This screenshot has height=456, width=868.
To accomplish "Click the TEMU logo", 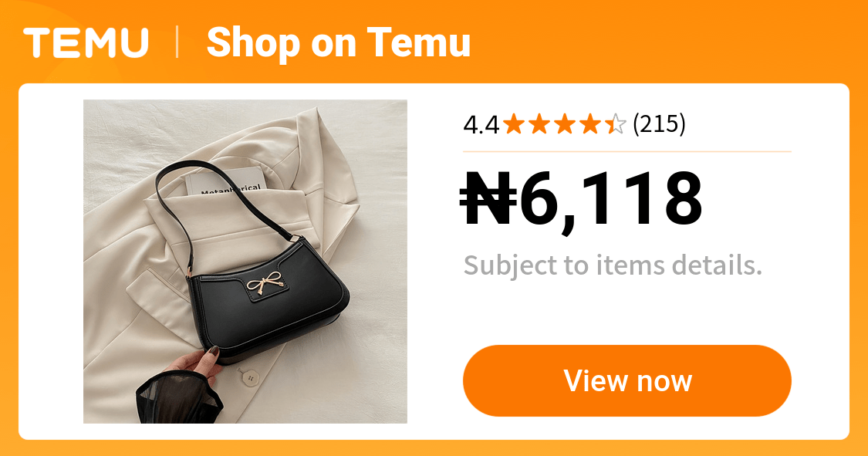I will 86,42.
